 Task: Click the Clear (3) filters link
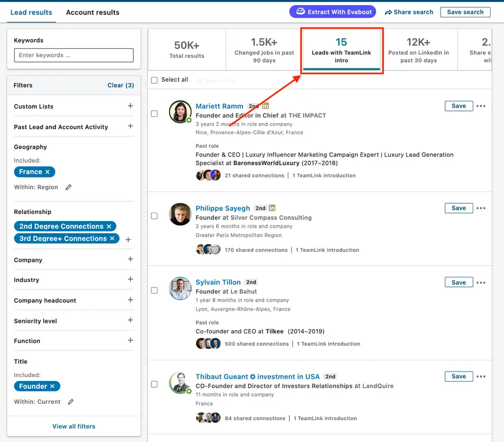click(x=120, y=85)
